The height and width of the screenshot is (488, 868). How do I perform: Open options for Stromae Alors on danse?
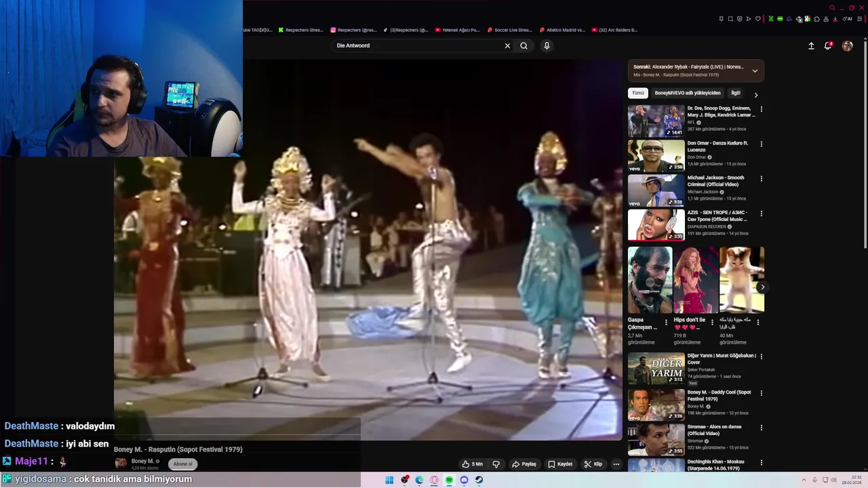tap(761, 428)
